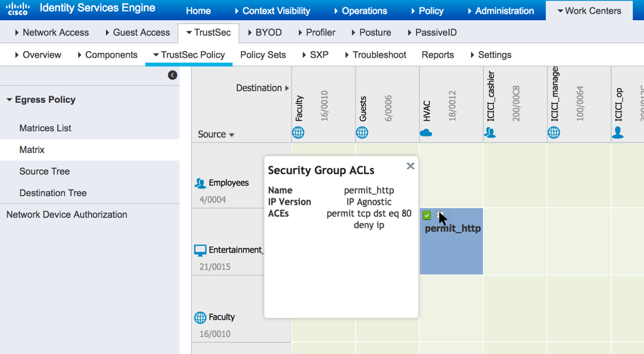The image size is (644, 354).
Task: Open Network Access submenu
Action: (52, 32)
